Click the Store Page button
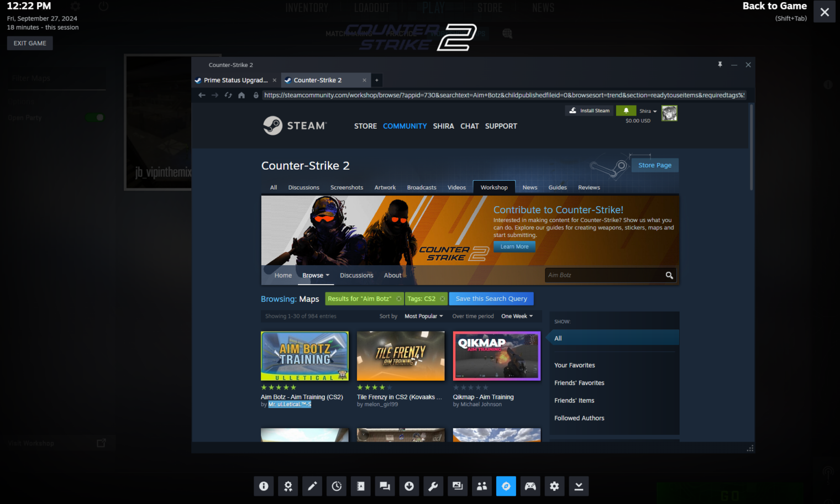840x504 pixels. (x=655, y=165)
